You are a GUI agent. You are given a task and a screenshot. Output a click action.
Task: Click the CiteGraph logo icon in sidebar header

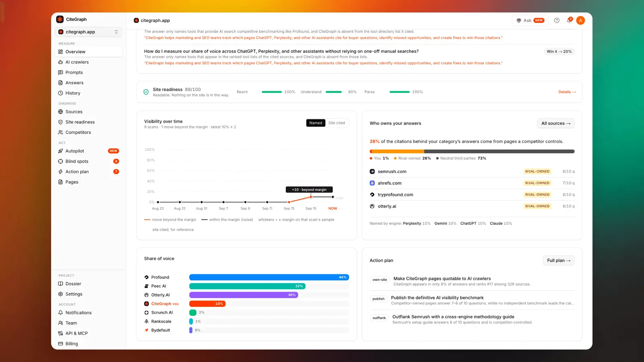(60, 19)
